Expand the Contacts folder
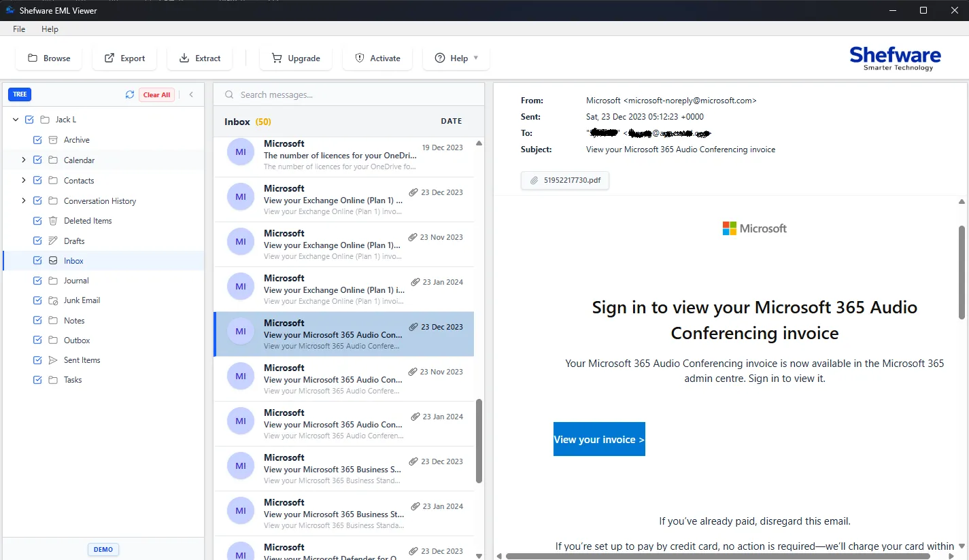 24,181
